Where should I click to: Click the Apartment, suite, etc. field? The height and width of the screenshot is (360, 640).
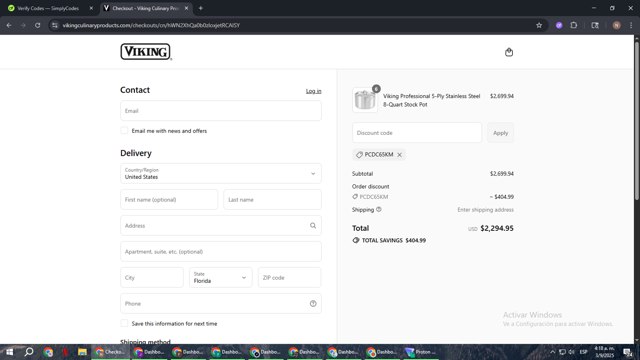click(x=221, y=252)
